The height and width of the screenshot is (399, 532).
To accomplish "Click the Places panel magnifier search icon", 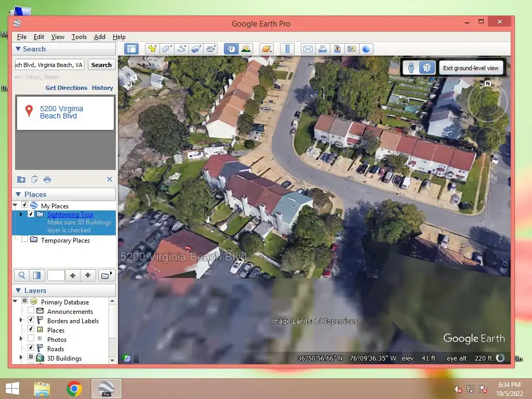I will click(22, 275).
